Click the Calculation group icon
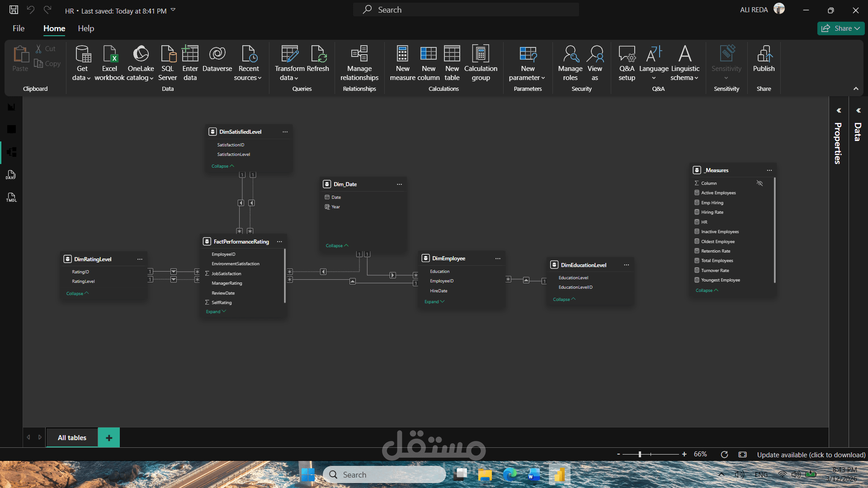Screen dimensions: 868x488 click(481, 54)
